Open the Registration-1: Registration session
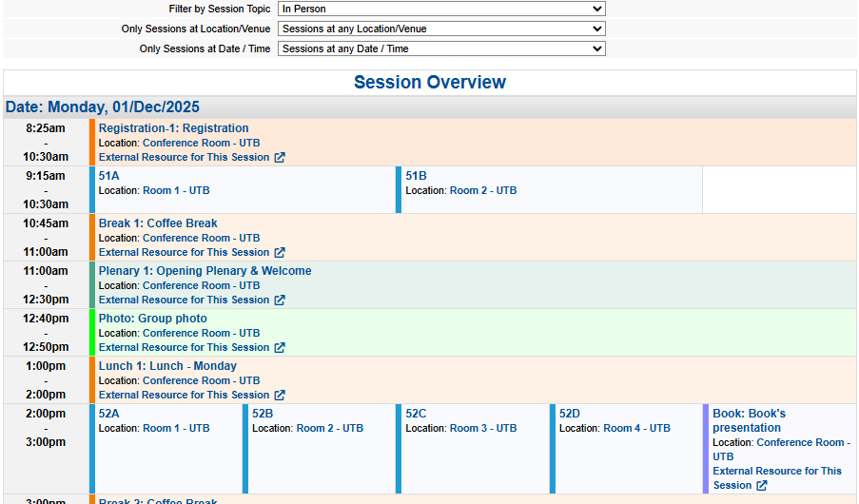Screen dimensions: 859x504 [x=173, y=128]
